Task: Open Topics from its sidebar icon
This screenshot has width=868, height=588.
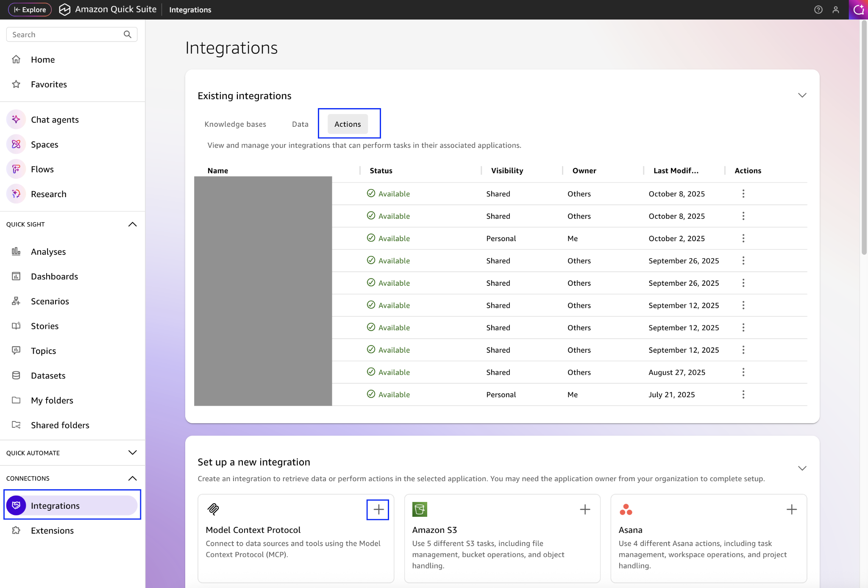Action: [x=16, y=351]
